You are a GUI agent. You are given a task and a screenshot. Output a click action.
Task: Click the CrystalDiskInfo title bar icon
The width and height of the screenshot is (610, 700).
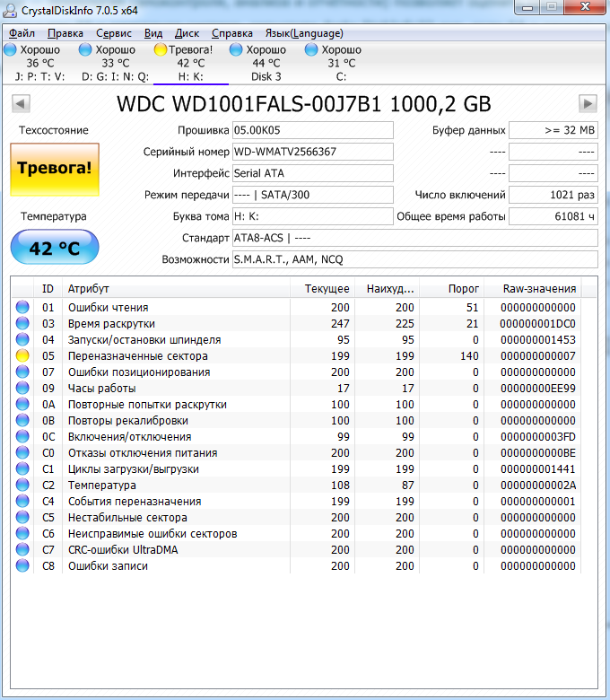10,10
